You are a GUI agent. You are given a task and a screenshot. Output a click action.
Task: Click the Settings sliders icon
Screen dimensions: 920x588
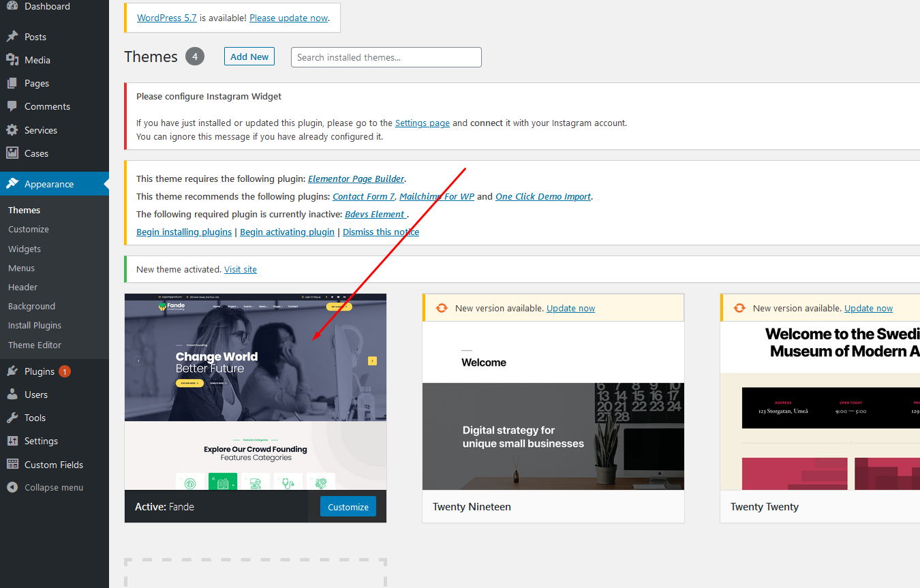tap(12, 441)
